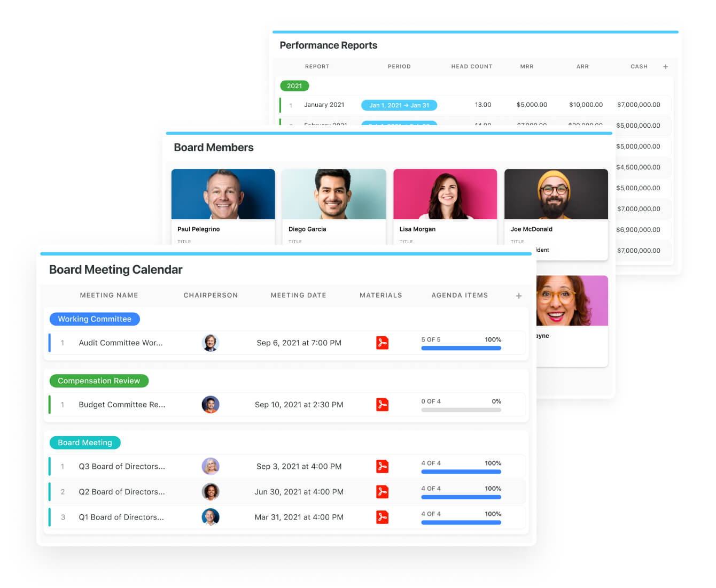716x588 pixels.
Task: Select the January 2021 report row
Action: (x=324, y=105)
